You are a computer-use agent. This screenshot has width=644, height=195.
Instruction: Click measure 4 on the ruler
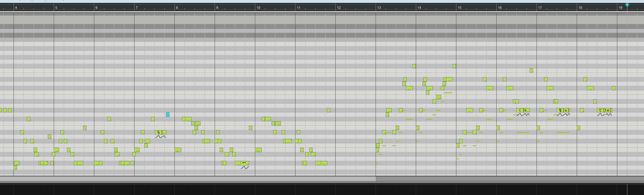(16, 8)
